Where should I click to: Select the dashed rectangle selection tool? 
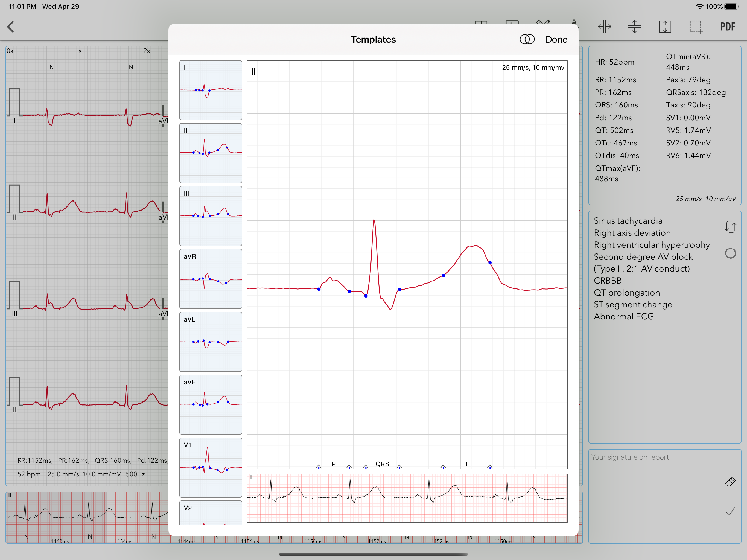696,27
